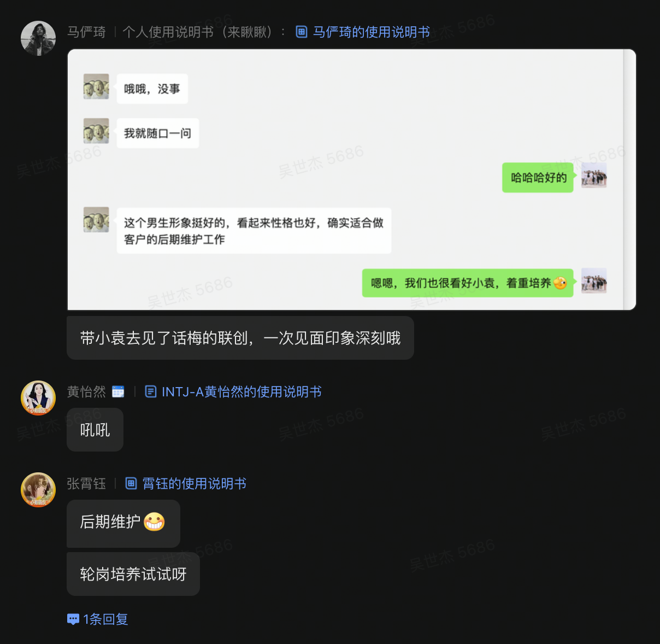
Task: Click the calendar icon next to 黄怡然
Action: coord(118,391)
